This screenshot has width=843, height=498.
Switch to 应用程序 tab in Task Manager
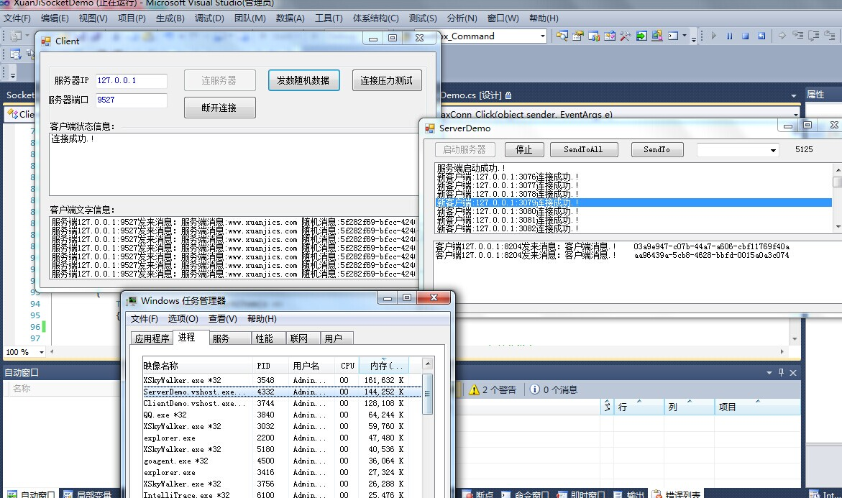152,338
